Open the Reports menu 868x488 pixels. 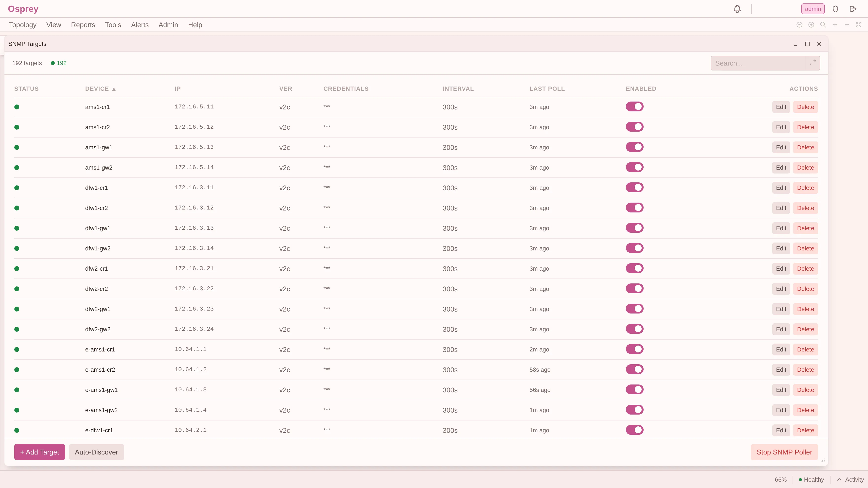click(x=83, y=25)
